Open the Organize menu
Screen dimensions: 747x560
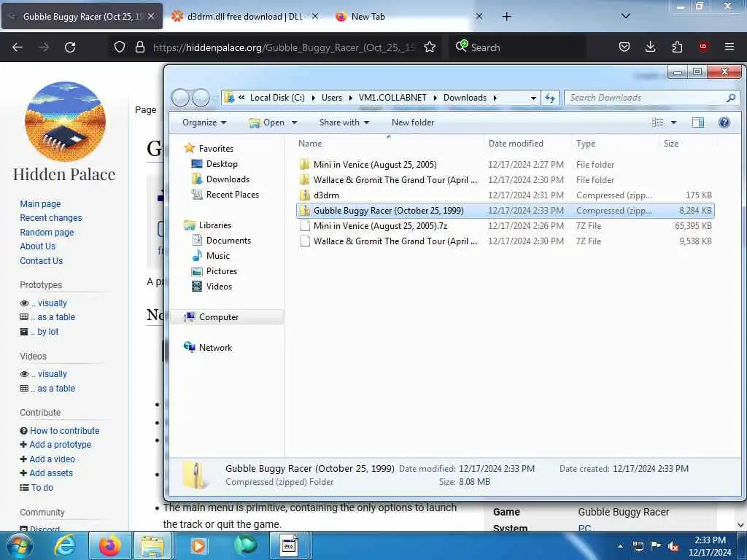204,122
